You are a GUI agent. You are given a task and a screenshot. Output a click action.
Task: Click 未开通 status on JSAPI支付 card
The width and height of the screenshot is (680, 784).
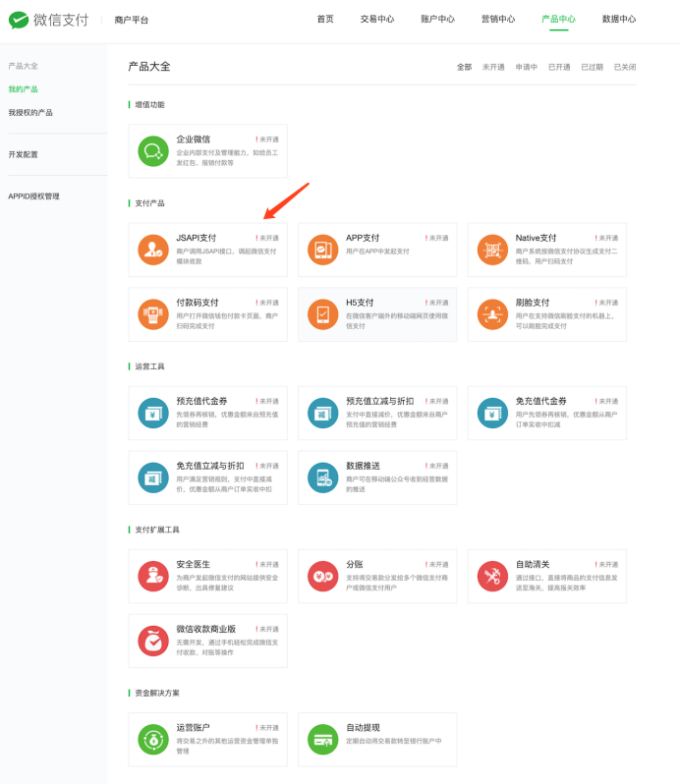click(x=267, y=238)
